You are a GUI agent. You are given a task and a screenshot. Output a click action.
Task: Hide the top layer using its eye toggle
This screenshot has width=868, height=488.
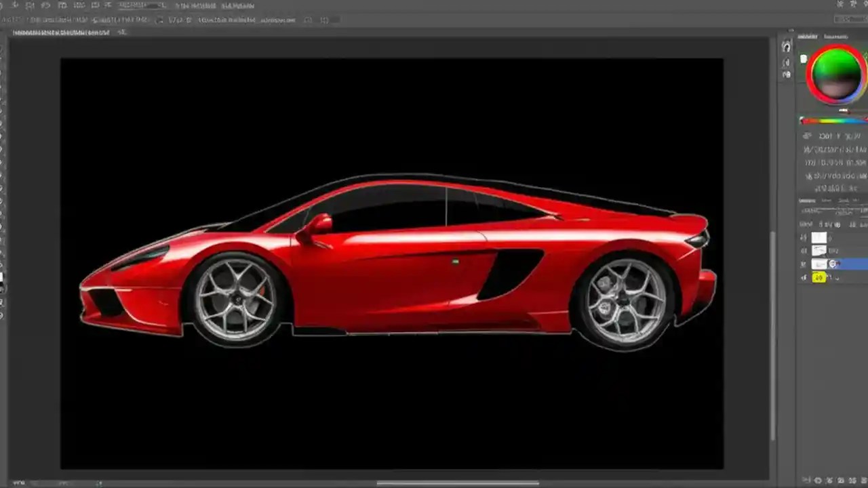804,237
